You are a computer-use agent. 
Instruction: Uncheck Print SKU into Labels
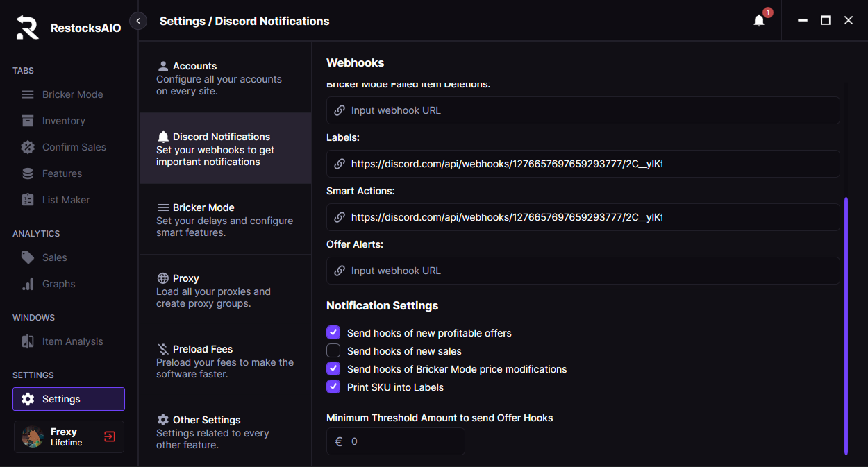333,387
